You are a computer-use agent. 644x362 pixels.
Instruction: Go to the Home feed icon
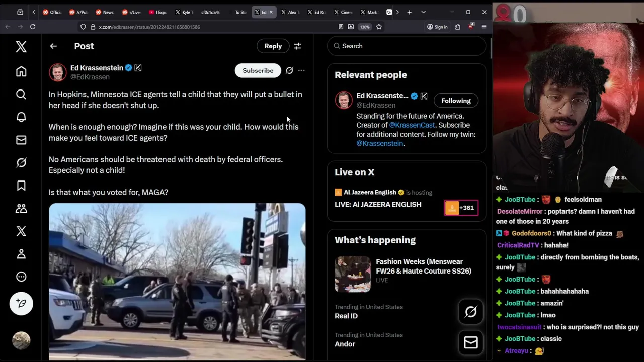(x=21, y=71)
